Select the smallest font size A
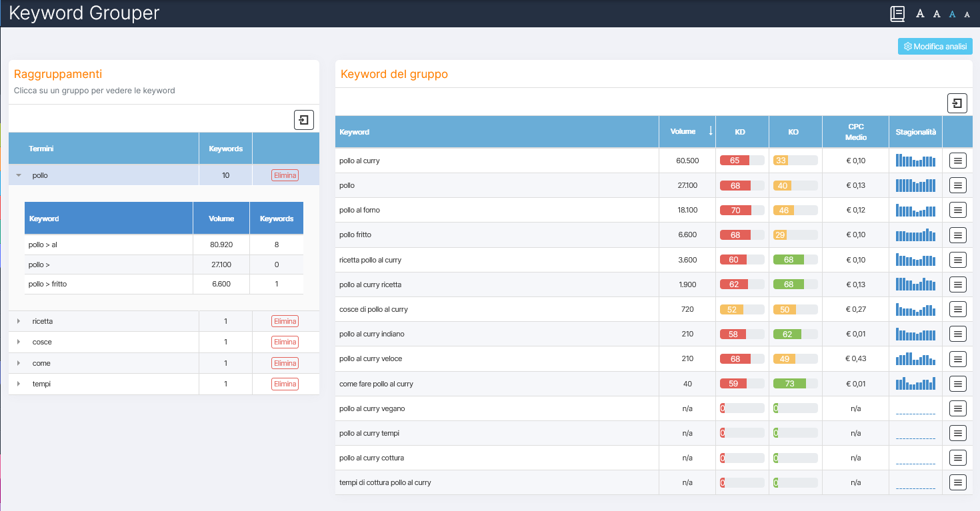 point(967,14)
